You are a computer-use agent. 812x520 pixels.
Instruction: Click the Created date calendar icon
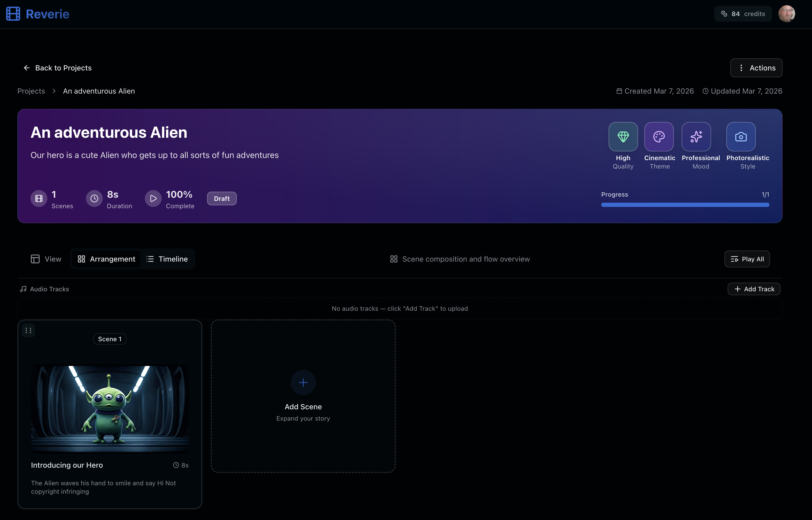point(619,91)
